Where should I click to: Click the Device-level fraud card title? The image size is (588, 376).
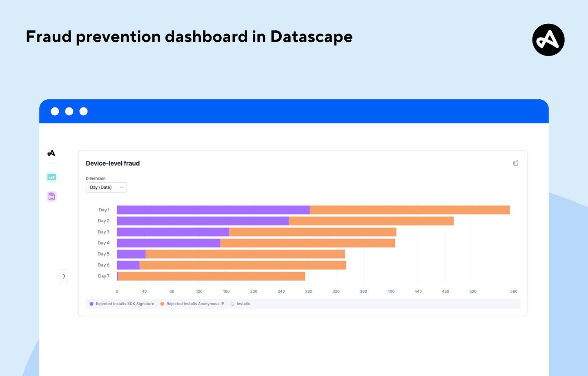[113, 163]
